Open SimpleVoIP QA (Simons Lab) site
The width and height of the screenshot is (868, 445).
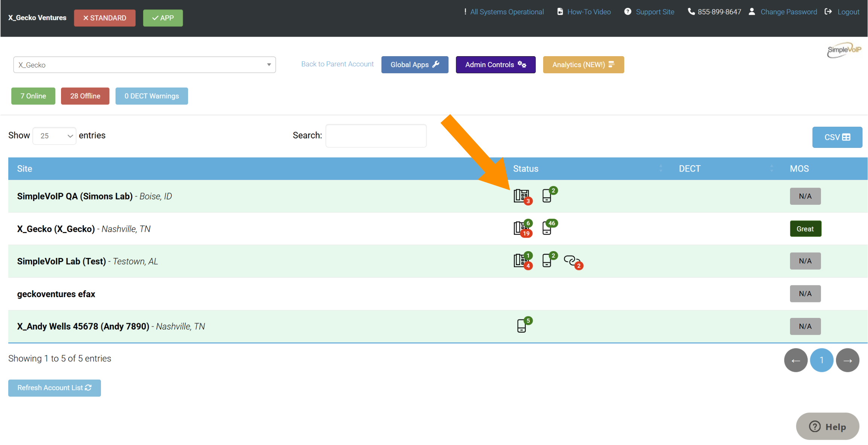[75, 196]
